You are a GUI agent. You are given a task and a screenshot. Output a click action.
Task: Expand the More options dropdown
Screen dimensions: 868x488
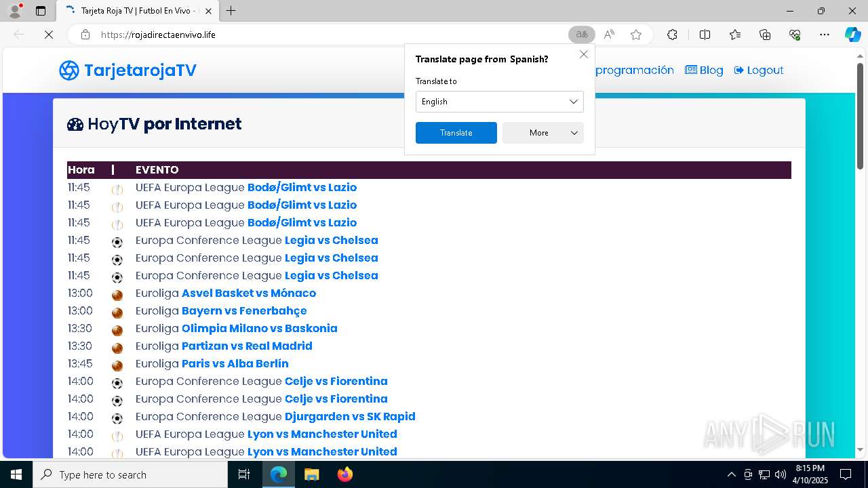pos(543,133)
